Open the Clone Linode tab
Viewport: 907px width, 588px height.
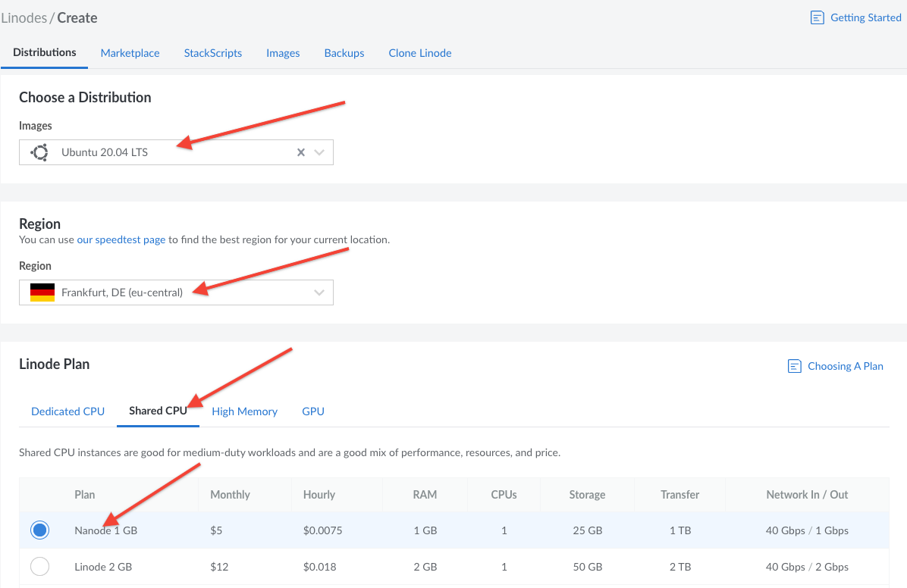tap(420, 53)
